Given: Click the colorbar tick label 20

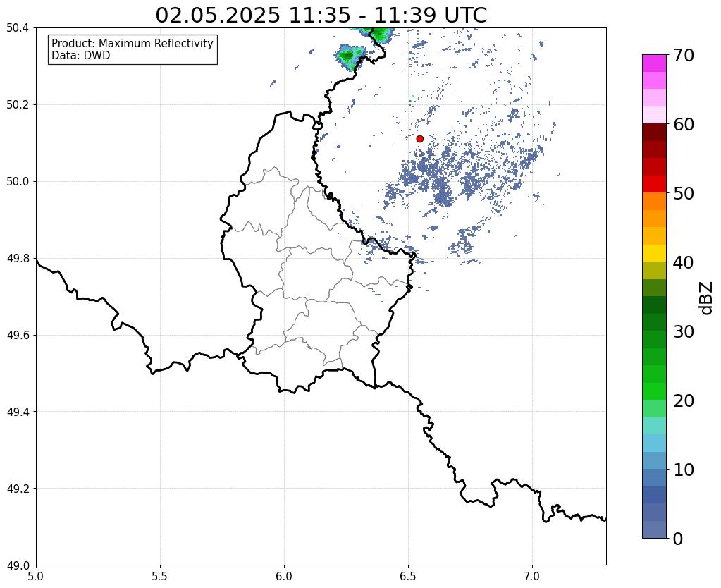Looking at the screenshot, I should (684, 400).
